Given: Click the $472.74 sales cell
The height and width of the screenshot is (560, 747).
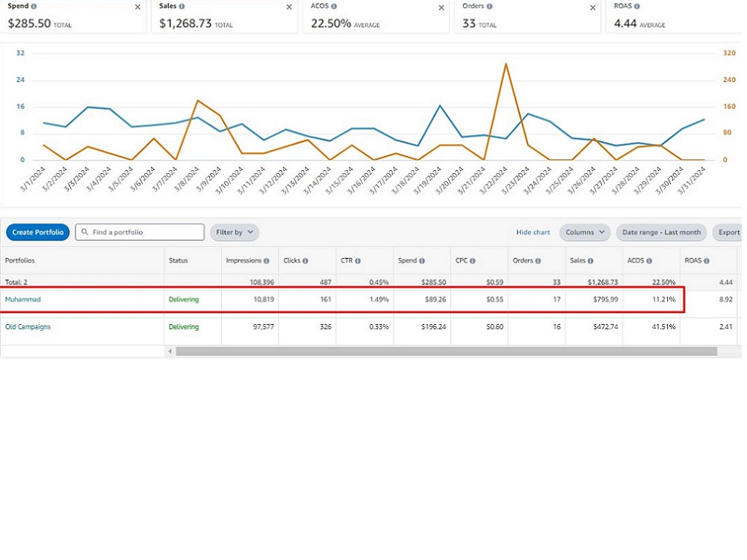Looking at the screenshot, I should tap(606, 327).
